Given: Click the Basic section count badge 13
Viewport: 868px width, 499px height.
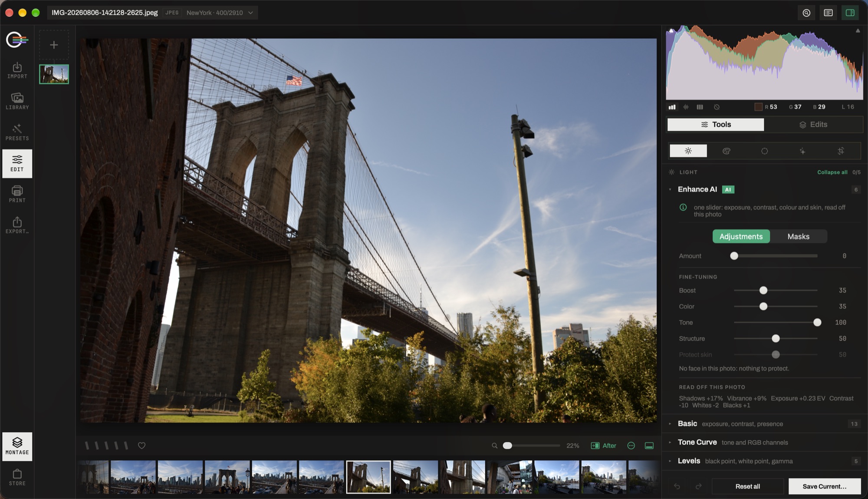Looking at the screenshot, I should [x=854, y=424].
